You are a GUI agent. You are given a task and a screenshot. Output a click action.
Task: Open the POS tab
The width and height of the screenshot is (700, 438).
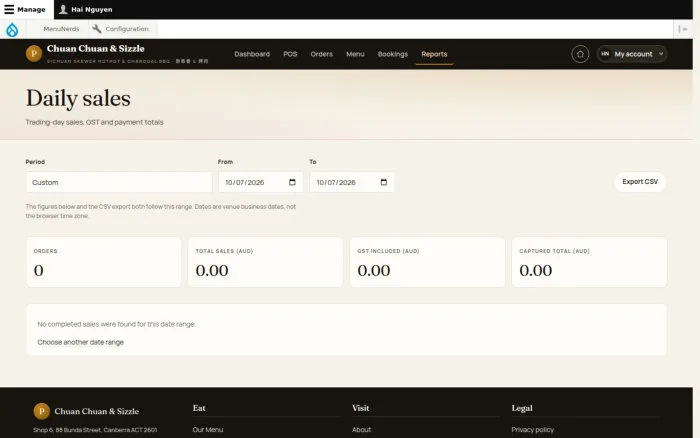[x=290, y=54]
